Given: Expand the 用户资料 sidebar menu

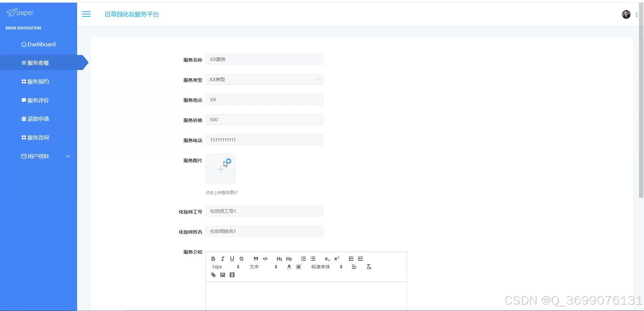Looking at the screenshot, I should [x=39, y=156].
